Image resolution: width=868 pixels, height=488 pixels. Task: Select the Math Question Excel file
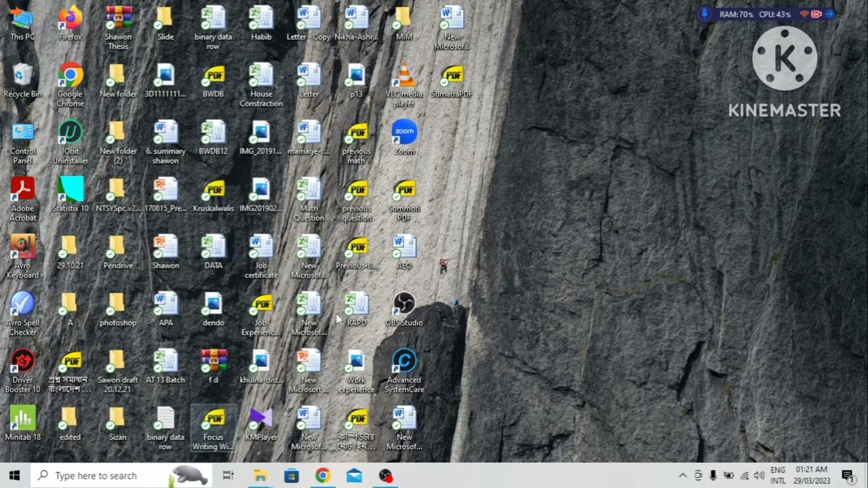309,199
